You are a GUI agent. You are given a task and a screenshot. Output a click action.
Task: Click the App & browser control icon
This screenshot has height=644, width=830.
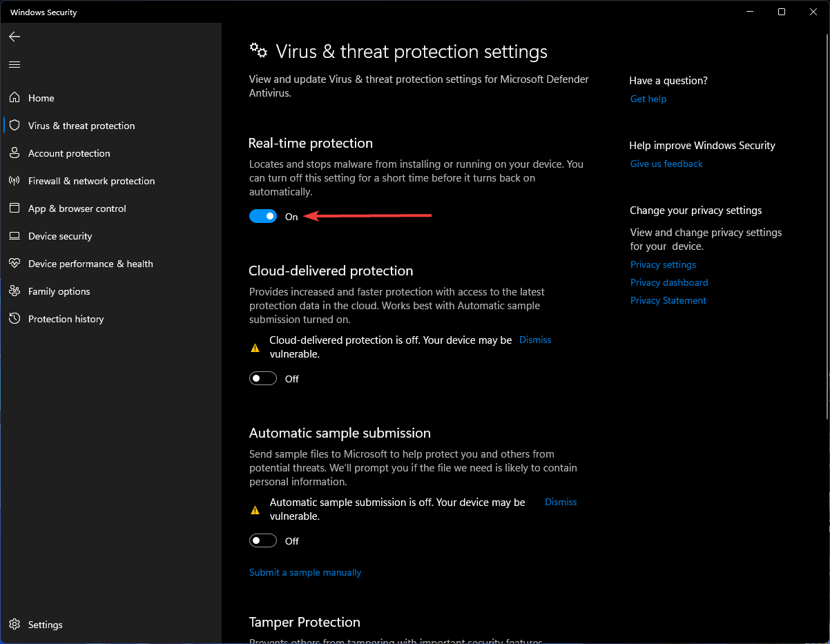(15, 208)
